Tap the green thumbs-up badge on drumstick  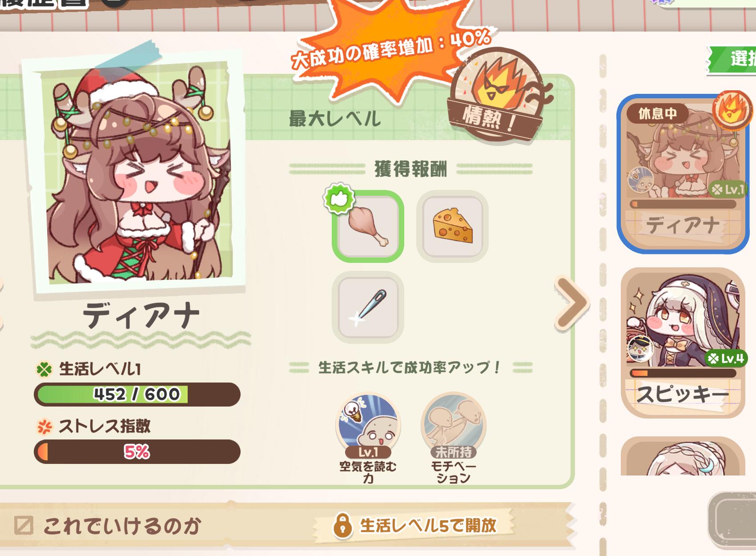coord(340,199)
